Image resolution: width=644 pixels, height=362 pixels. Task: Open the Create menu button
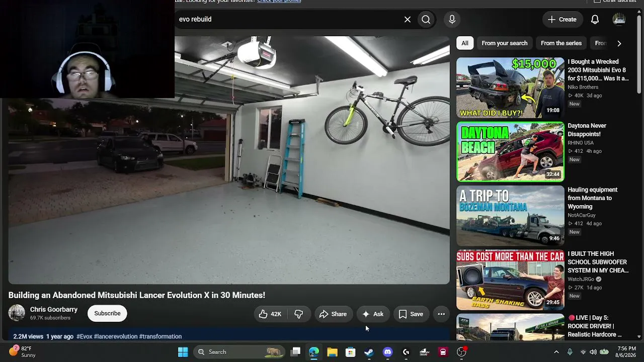(x=562, y=20)
